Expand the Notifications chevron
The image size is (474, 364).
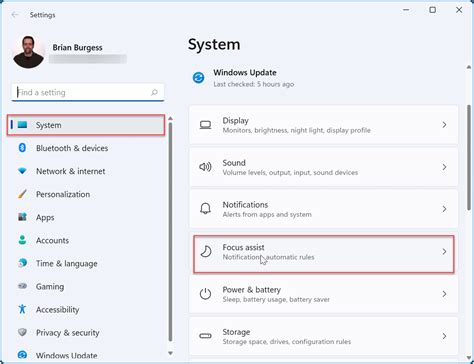(x=444, y=209)
